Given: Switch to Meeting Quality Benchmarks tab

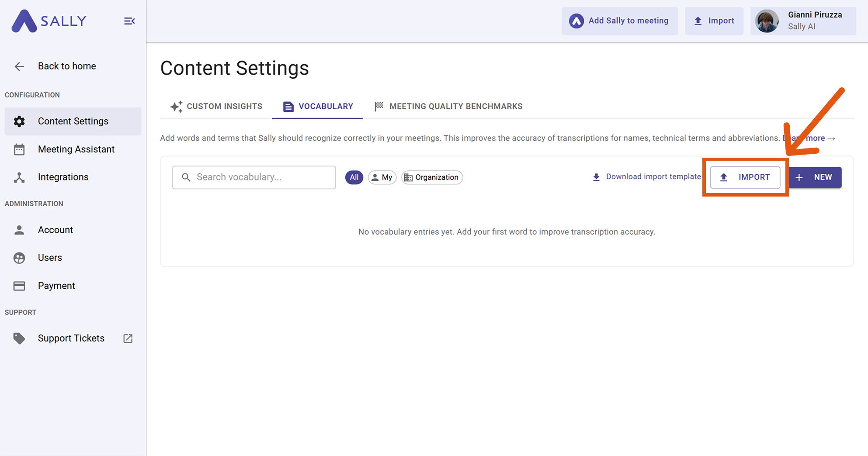Looking at the screenshot, I should pyautogui.click(x=448, y=107).
